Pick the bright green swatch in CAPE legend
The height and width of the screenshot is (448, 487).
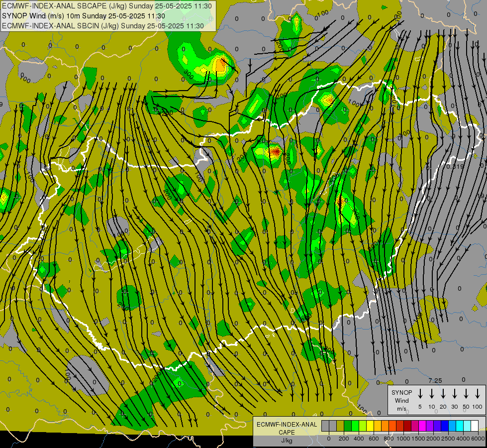point(355,426)
